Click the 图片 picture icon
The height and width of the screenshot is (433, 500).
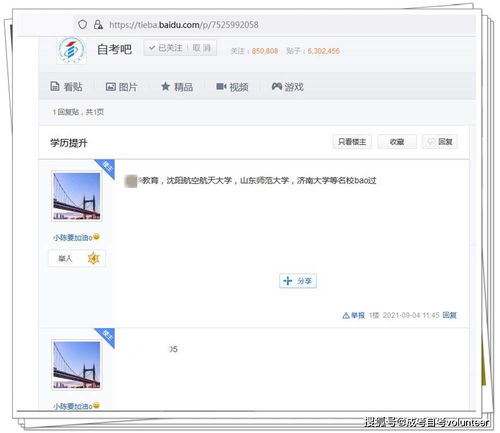(110, 87)
